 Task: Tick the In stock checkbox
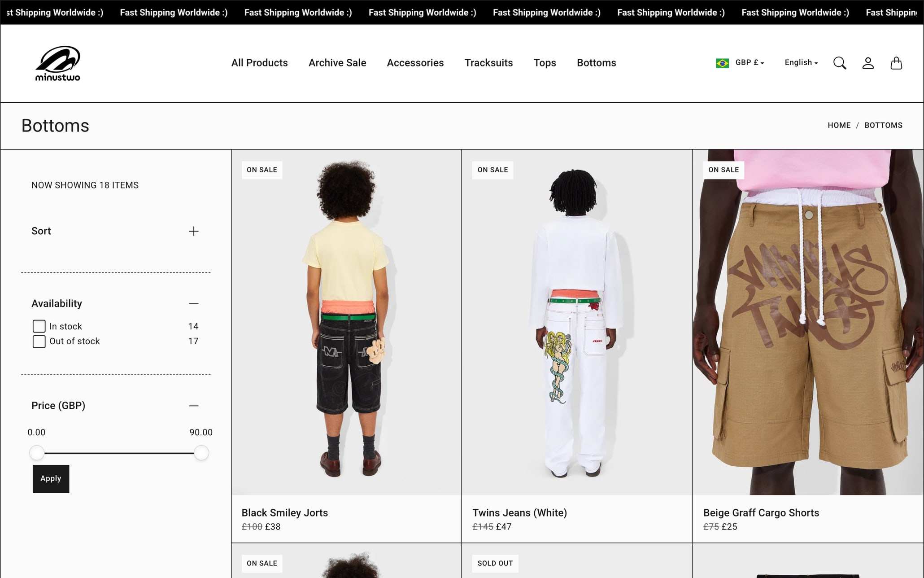click(39, 326)
